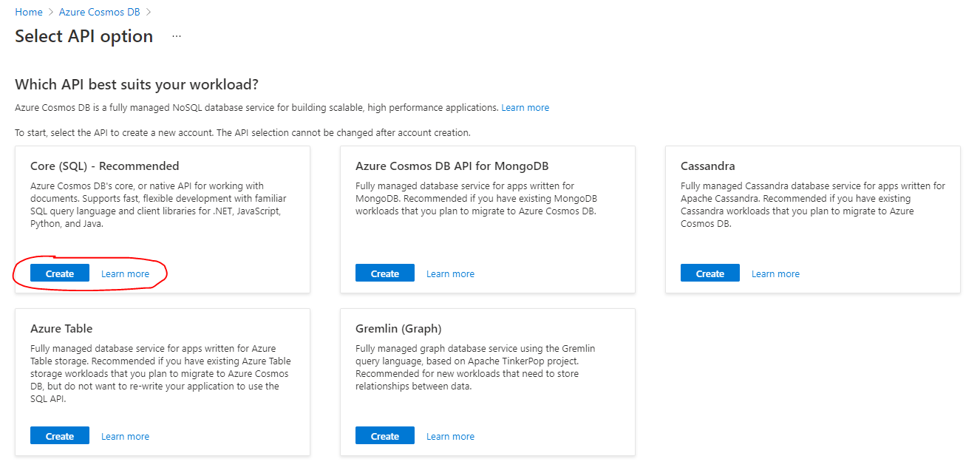Open the ellipsis menu beside Select API option
The height and width of the screenshot is (473, 980).
click(x=177, y=36)
